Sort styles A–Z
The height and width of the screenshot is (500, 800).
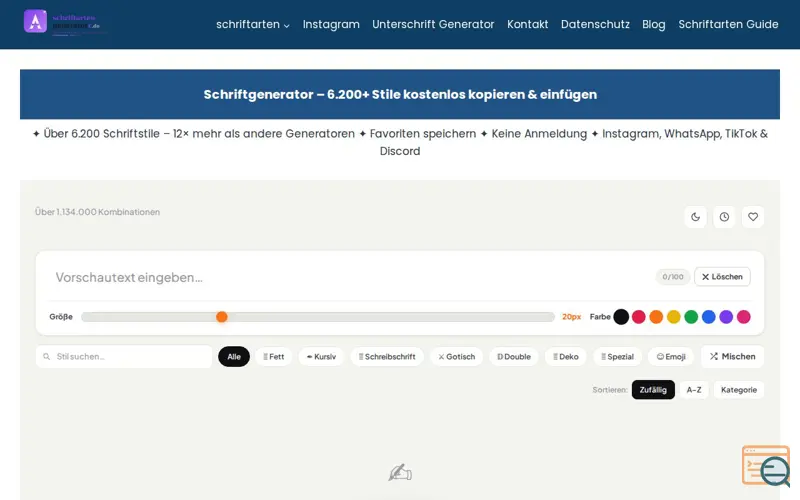(x=694, y=390)
